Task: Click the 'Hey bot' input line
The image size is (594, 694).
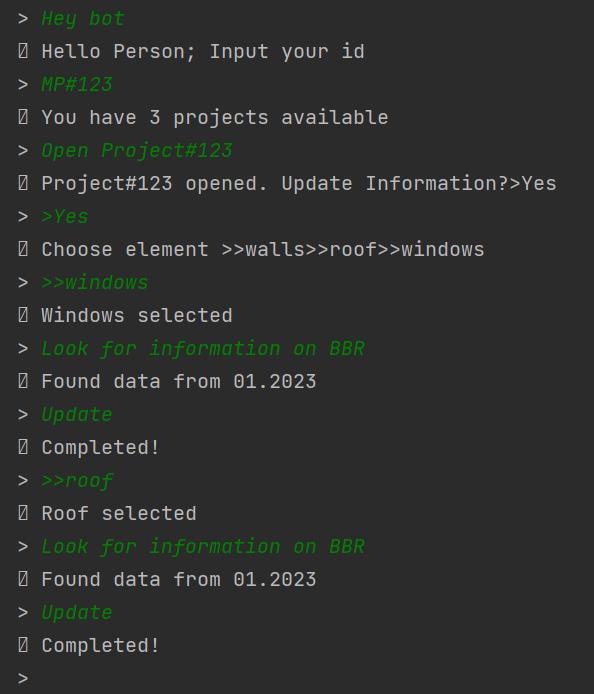Action: 83,19
